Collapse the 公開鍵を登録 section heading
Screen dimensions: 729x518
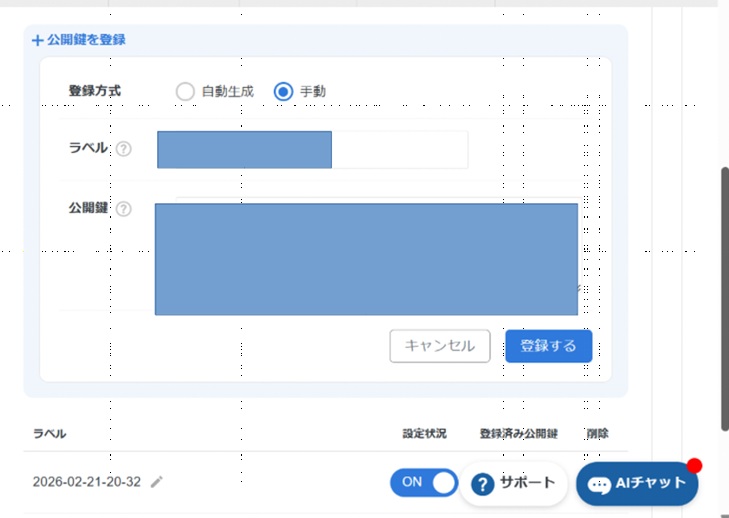tap(85, 41)
